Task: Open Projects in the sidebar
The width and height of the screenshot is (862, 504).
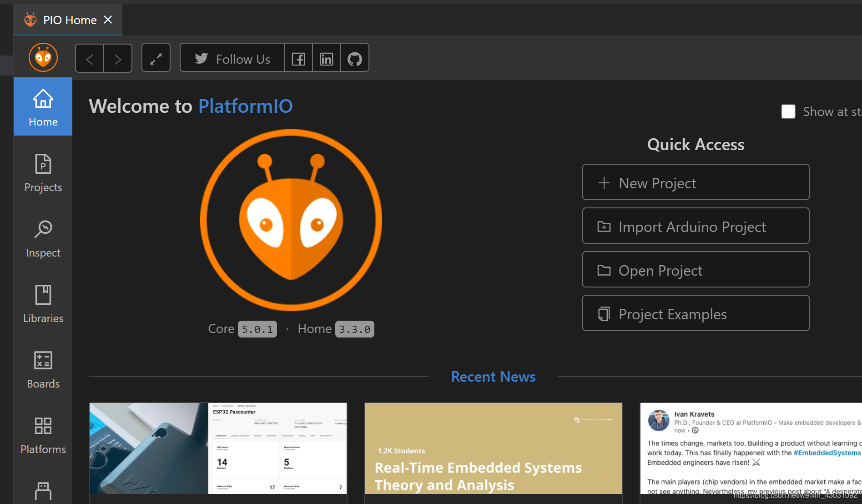Action: [43, 173]
